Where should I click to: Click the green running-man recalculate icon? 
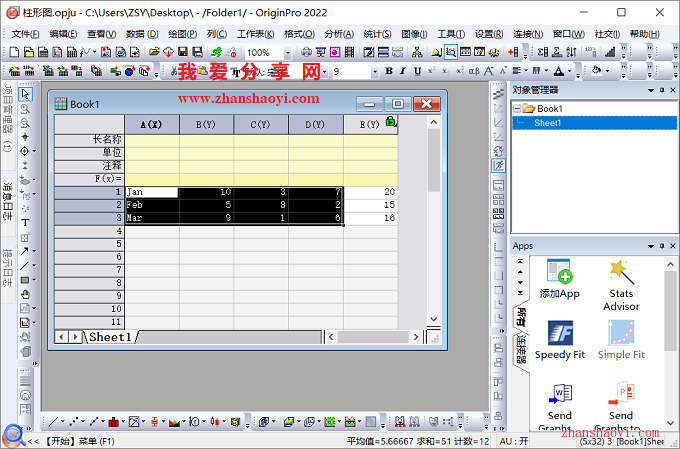[x=216, y=52]
